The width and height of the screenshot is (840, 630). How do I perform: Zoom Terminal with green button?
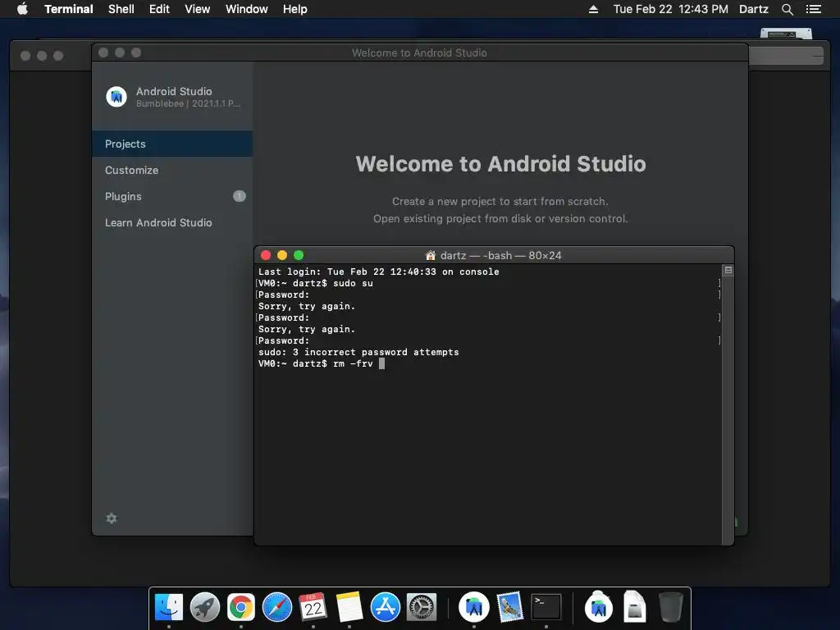(x=299, y=255)
